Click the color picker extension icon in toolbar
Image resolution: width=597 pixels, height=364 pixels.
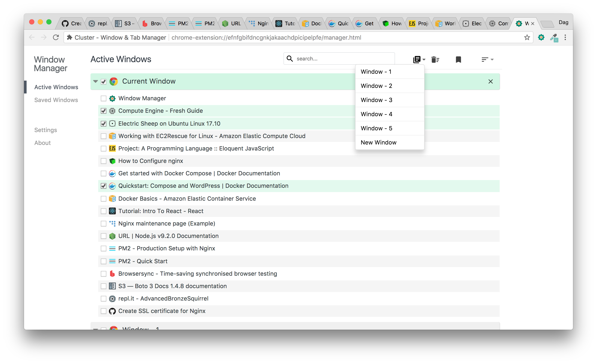coord(554,38)
